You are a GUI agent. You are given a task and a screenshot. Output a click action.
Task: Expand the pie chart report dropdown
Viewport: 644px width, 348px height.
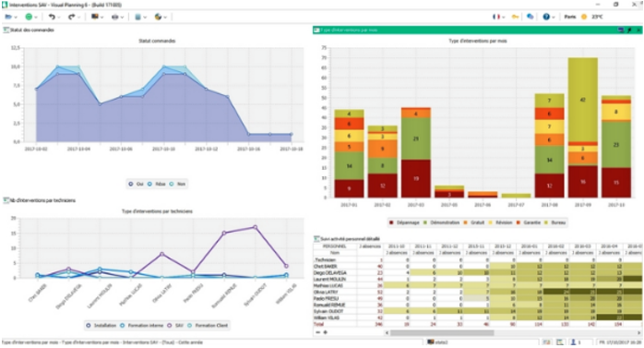(165, 18)
